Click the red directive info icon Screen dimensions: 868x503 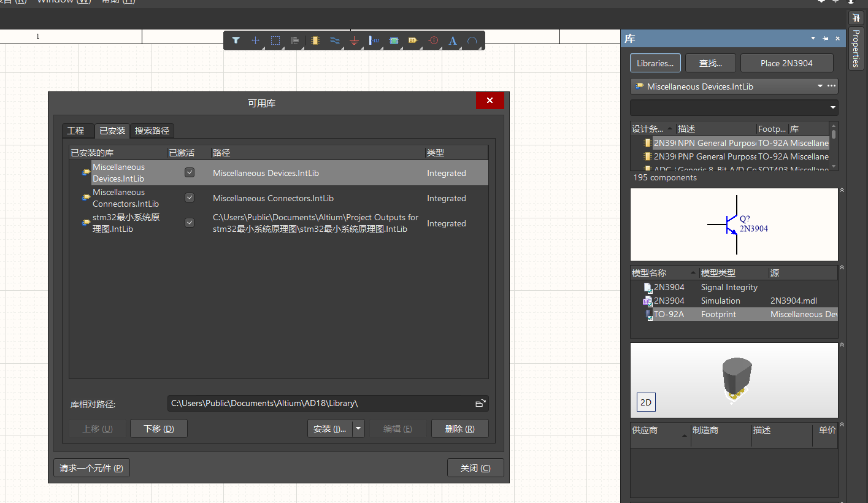pyautogui.click(x=433, y=40)
